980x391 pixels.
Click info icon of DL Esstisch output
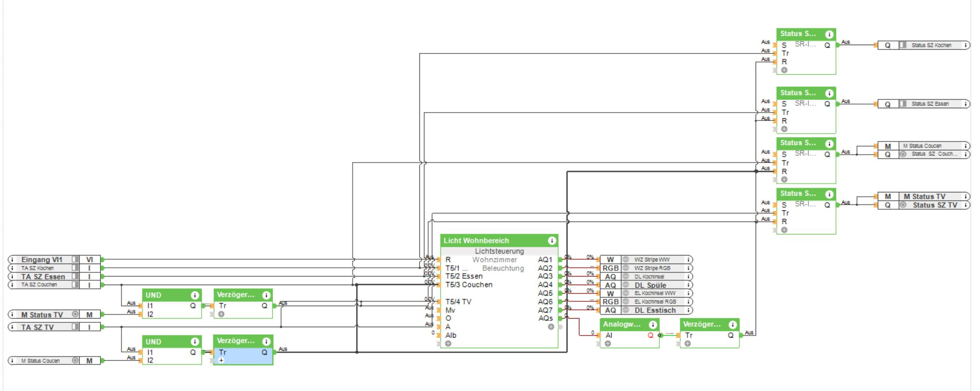(x=688, y=310)
